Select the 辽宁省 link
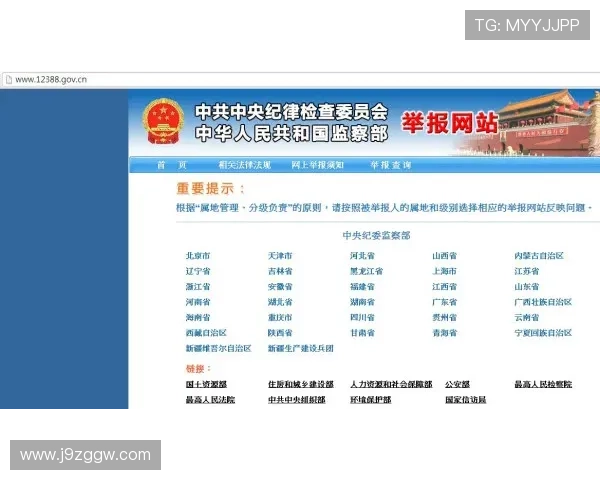Screen dimensions: 600x480 click(x=198, y=271)
